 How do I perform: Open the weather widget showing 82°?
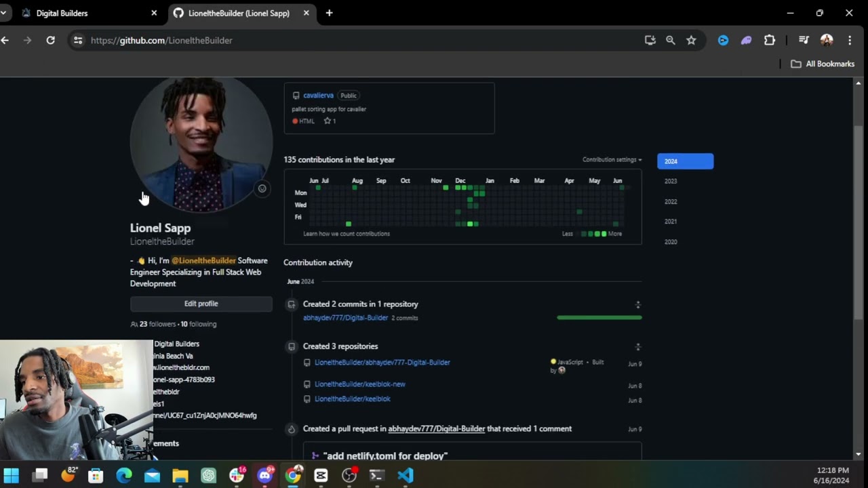68,475
